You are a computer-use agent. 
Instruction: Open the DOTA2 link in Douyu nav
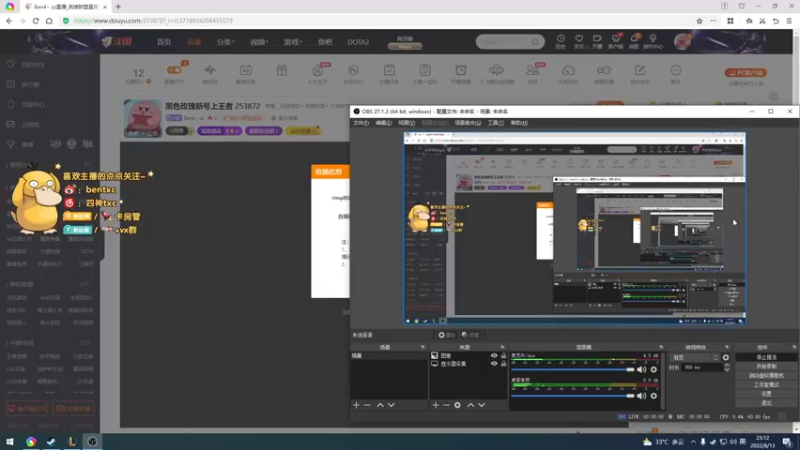tap(358, 42)
